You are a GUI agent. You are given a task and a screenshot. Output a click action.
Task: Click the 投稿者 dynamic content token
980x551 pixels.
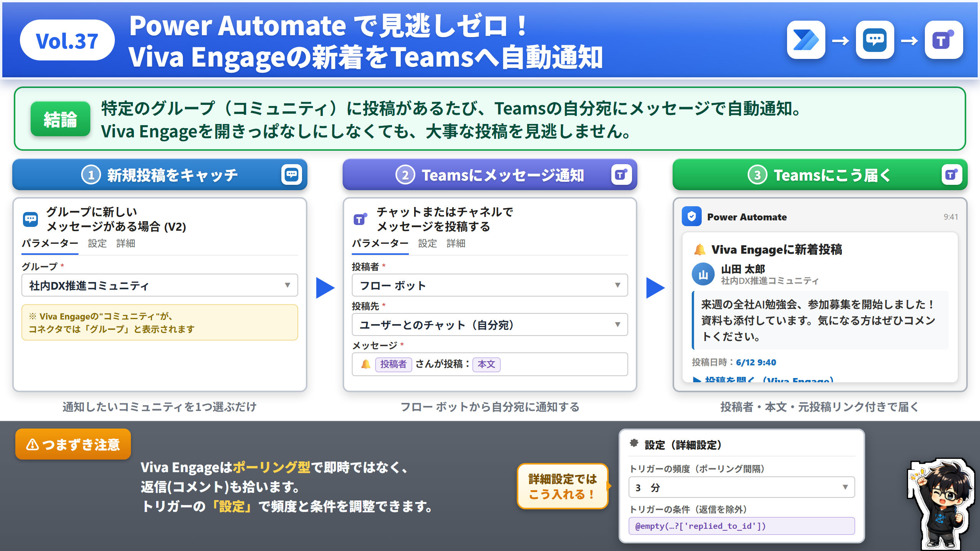tap(394, 364)
